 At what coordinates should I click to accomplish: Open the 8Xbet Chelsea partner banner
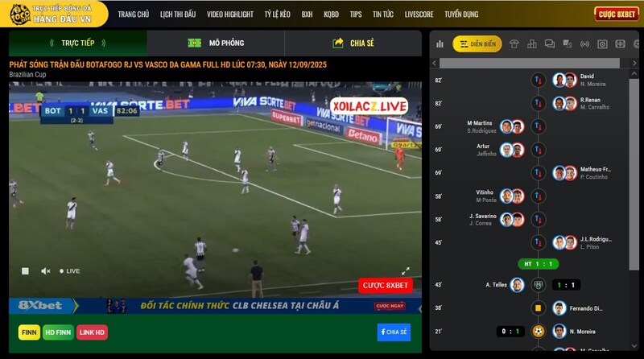(x=215, y=306)
